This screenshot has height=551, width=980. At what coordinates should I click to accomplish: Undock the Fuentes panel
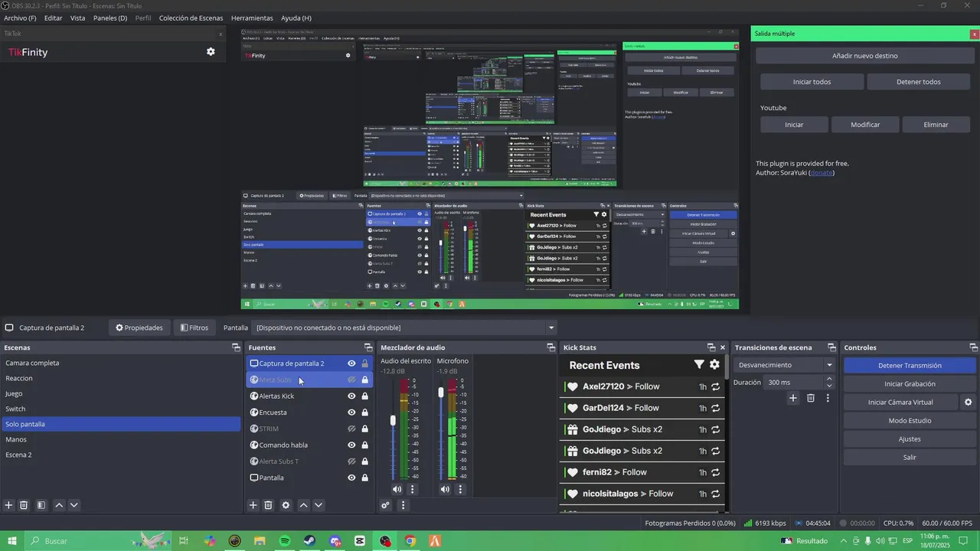[368, 347]
